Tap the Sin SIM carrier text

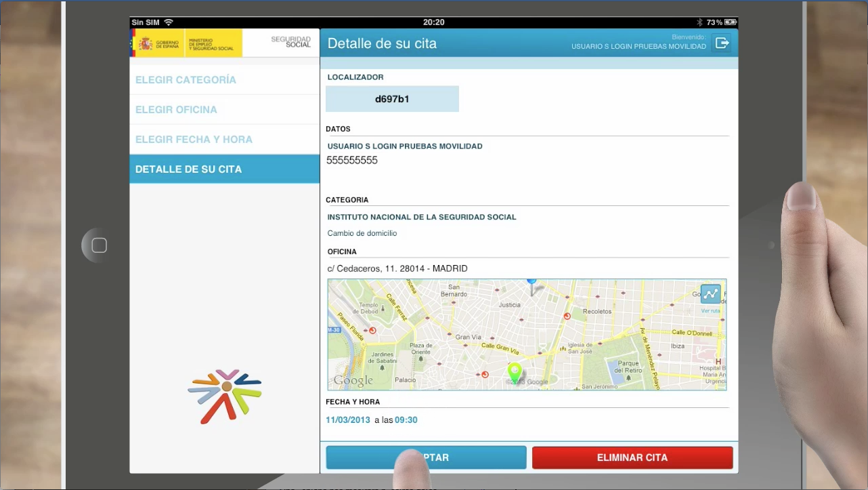click(x=146, y=22)
